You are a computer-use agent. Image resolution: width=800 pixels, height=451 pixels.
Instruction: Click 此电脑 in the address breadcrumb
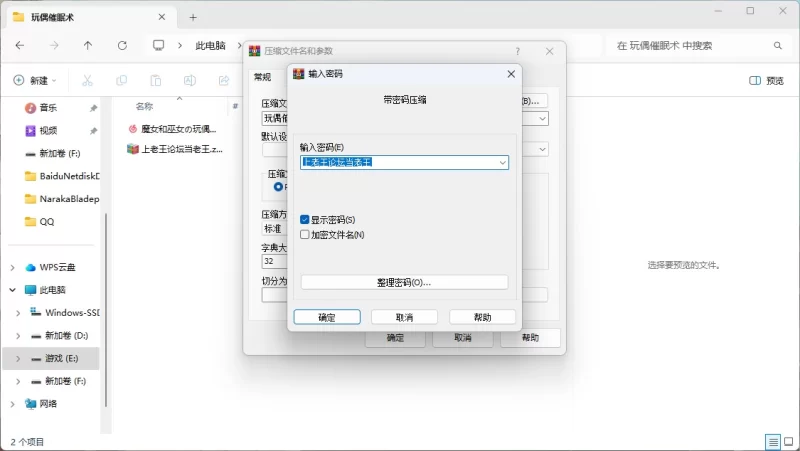[x=210, y=45]
